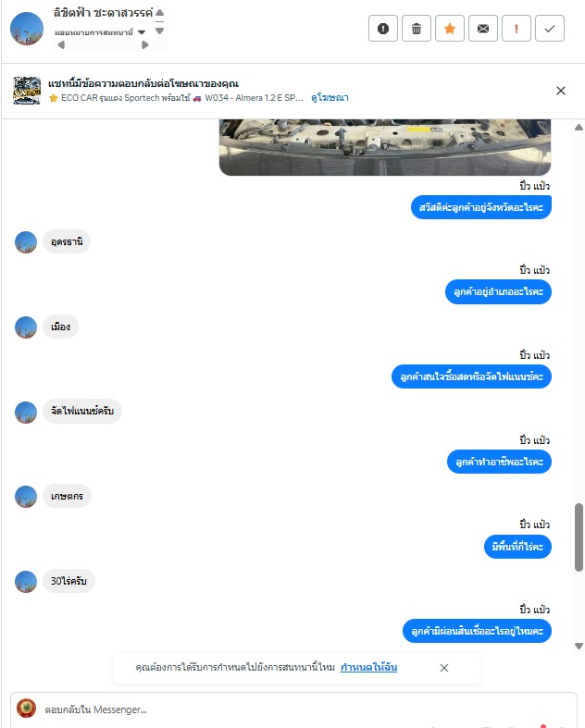Click the left arrow under contact name
The height and width of the screenshot is (728, 585).
[61, 45]
